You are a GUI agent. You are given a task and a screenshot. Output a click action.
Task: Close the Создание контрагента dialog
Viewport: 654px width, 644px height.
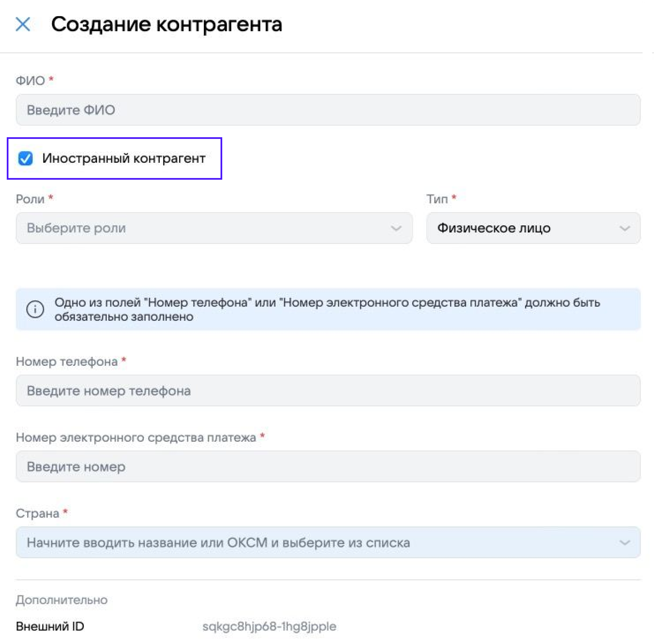point(23,24)
